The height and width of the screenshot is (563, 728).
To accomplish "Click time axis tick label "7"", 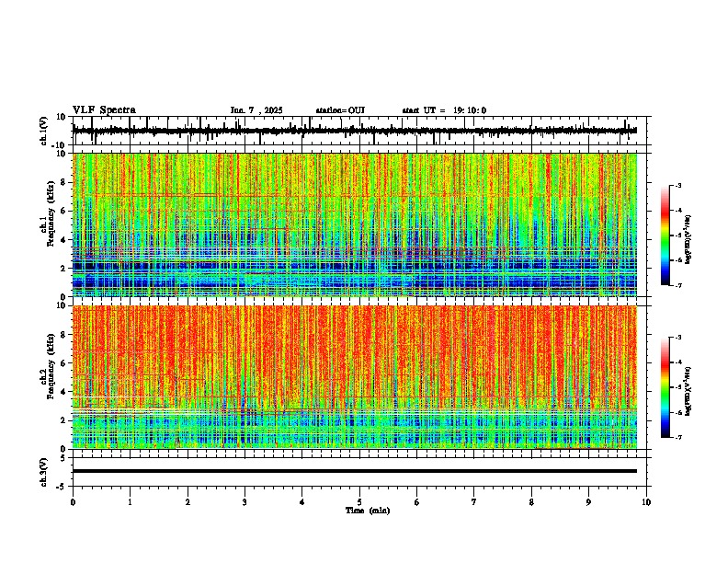I will pyautogui.click(x=474, y=502).
